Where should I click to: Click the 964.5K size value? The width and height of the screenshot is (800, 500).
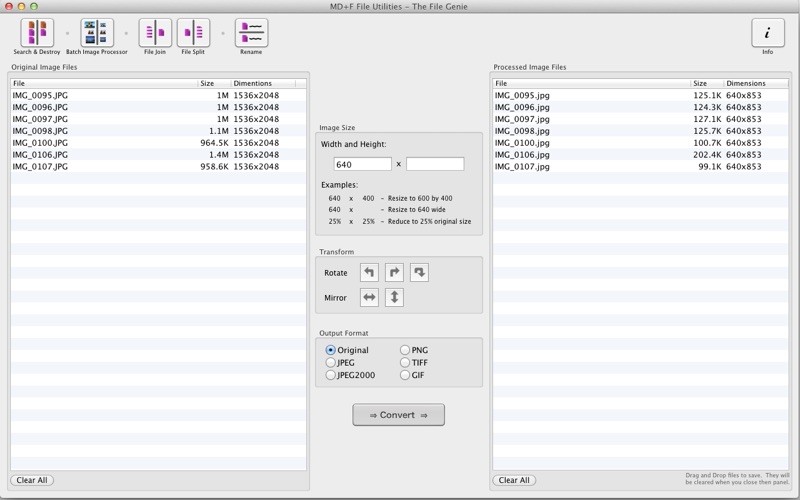(x=214, y=143)
